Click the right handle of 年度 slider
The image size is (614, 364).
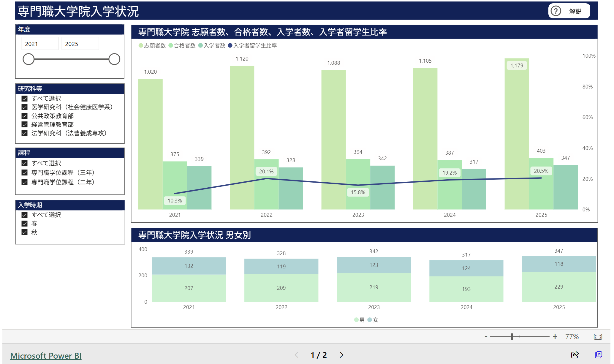pos(114,59)
